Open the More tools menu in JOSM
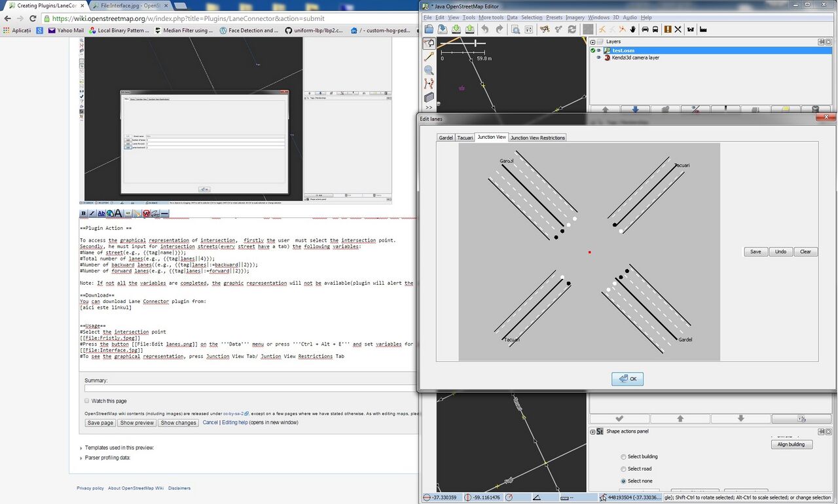Viewport: 838px width, 504px height. [x=491, y=18]
